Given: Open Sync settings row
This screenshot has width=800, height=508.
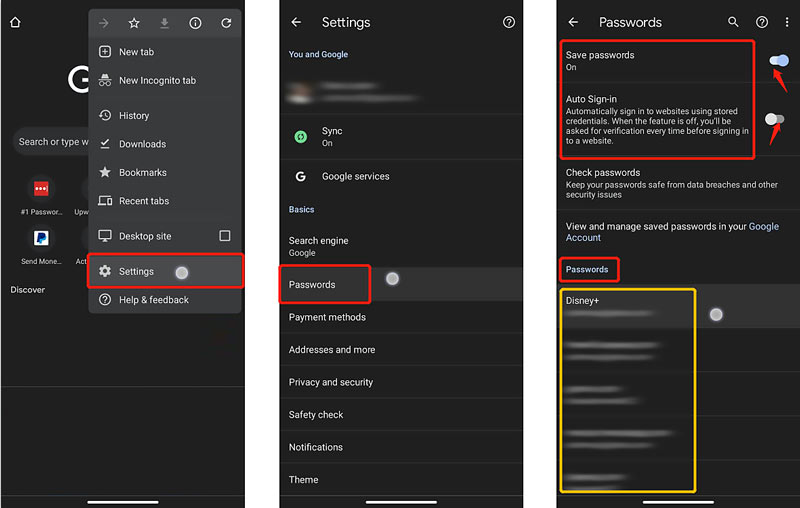Looking at the screenshot, I should [401, 137].
